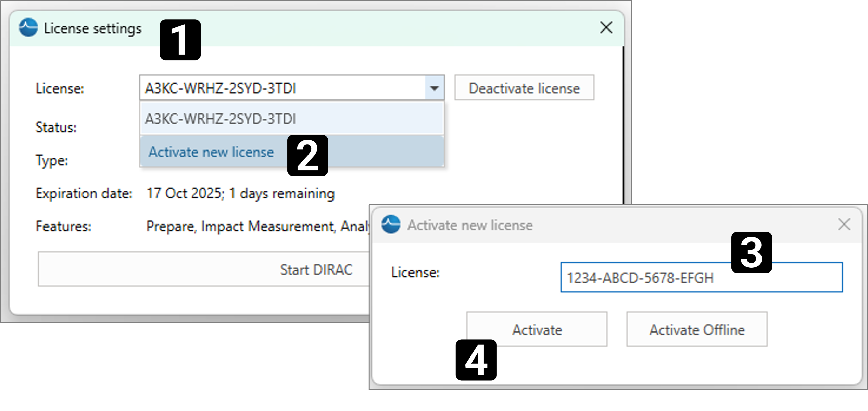Close the License settings window
This screenshot has height=411, width=868.
point(606,27)
